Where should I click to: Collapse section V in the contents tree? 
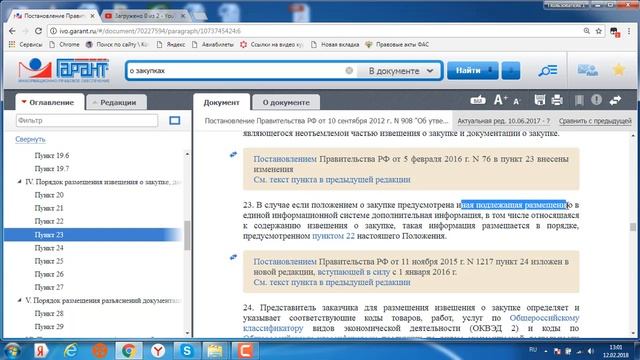(19, 300)
